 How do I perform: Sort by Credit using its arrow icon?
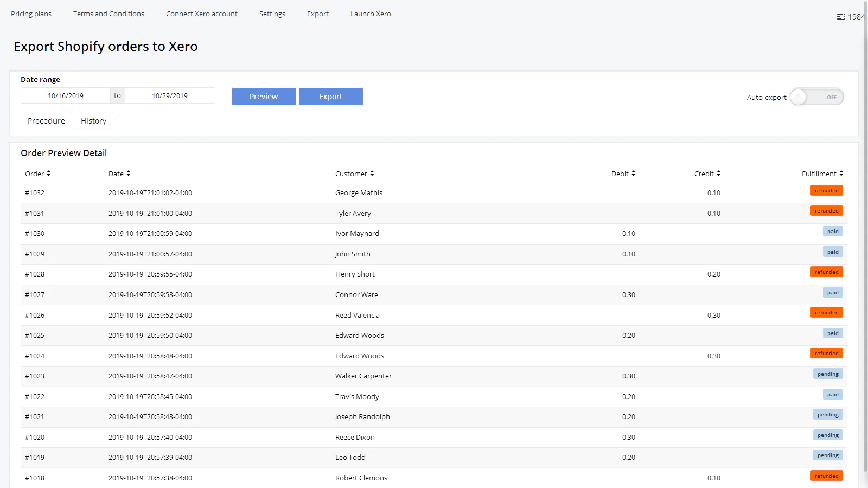(718, 174)
